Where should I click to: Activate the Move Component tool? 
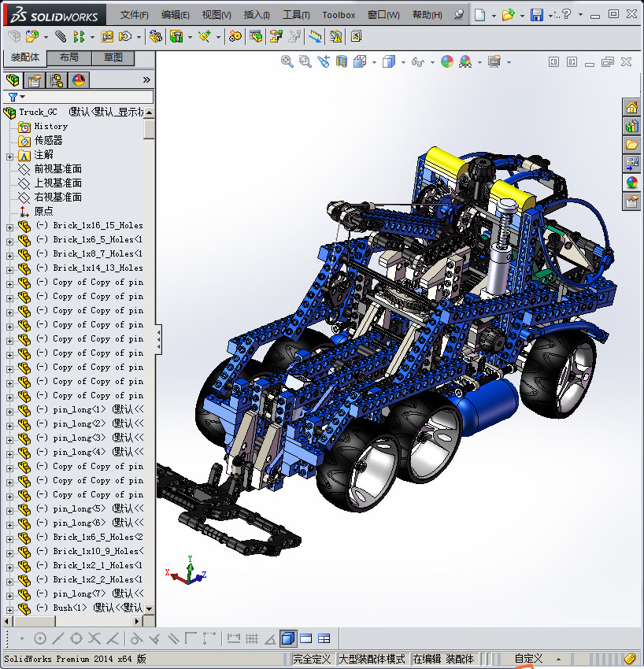125,37
